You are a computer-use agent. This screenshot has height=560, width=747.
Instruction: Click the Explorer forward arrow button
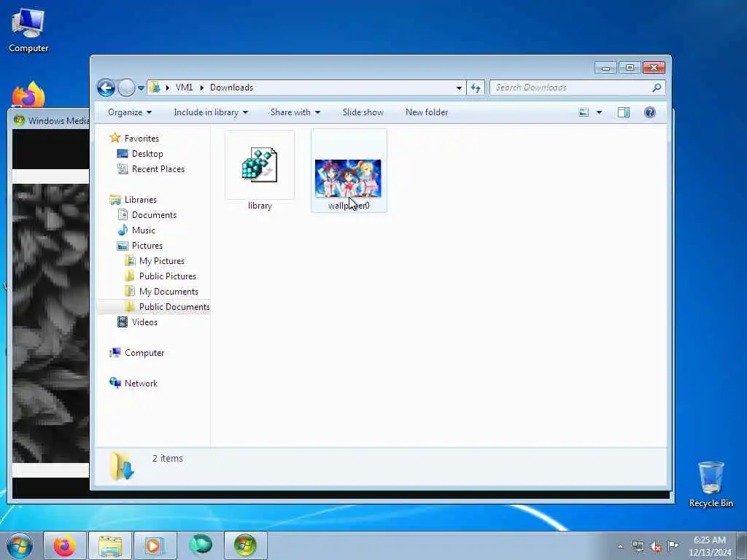(126, 87)
